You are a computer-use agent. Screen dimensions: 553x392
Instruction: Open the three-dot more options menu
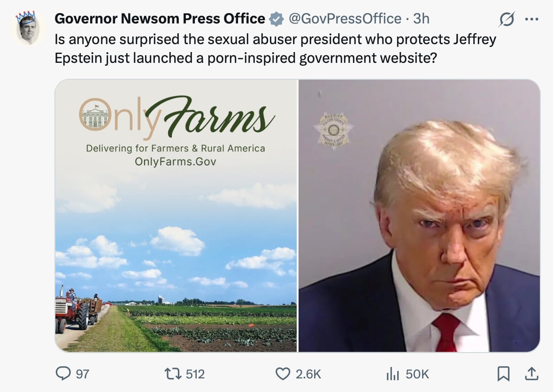531,19
